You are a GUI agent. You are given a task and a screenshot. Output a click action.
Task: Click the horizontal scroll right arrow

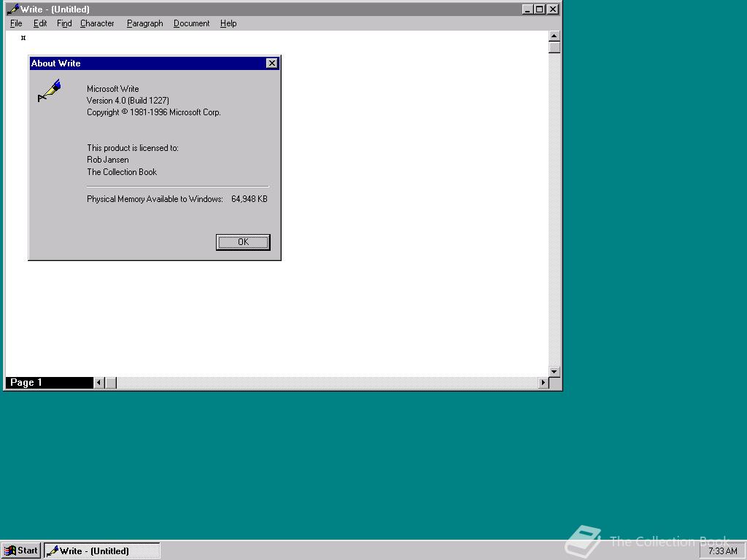[543, 382]
